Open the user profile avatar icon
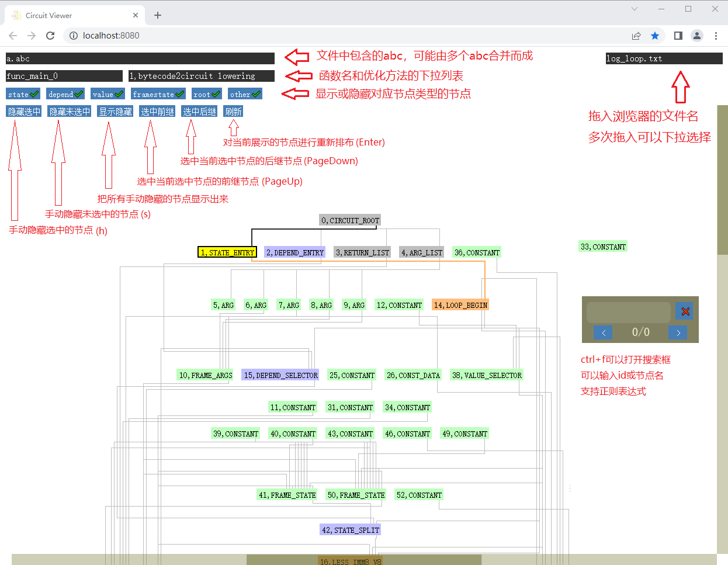Screen dimensions: 728x565 tap(697, 36)
